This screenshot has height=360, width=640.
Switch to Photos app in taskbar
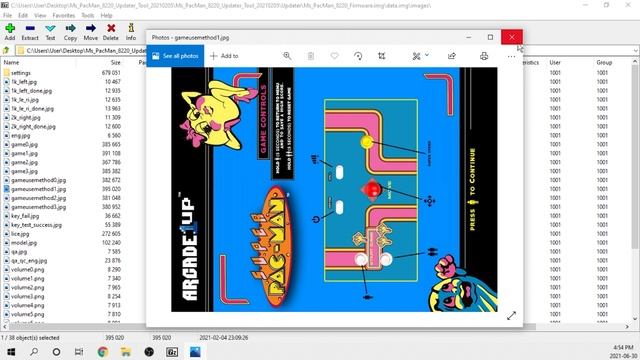click(195, 352)
